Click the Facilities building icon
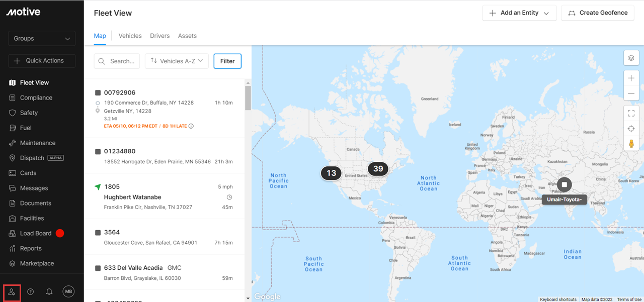The height and width of the screenshot is (302, 644). pos(13,218)
